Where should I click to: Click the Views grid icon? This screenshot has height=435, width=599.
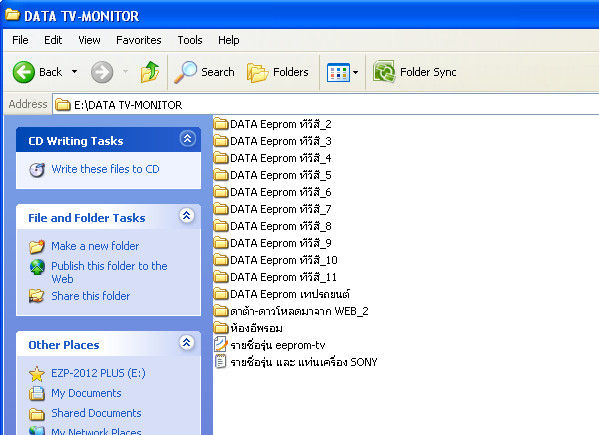[x=338, y=72]
